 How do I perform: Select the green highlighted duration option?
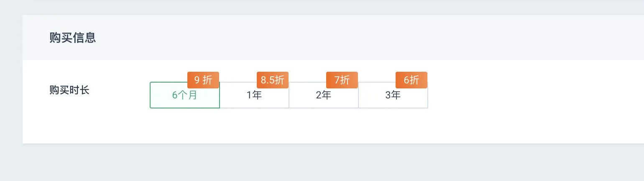click(184, 95)
